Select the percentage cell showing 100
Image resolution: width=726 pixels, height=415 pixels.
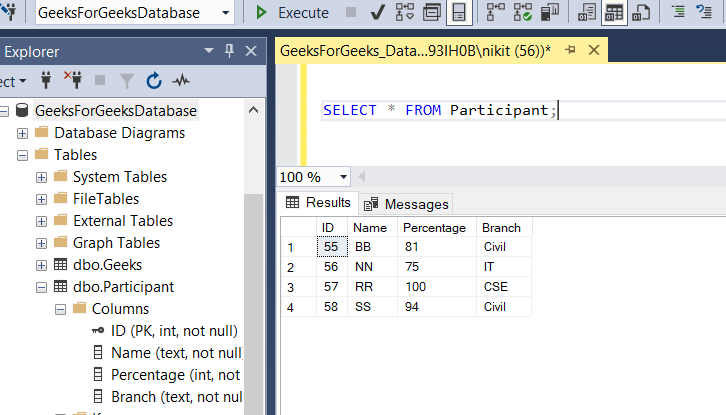[x=437, y=287]
